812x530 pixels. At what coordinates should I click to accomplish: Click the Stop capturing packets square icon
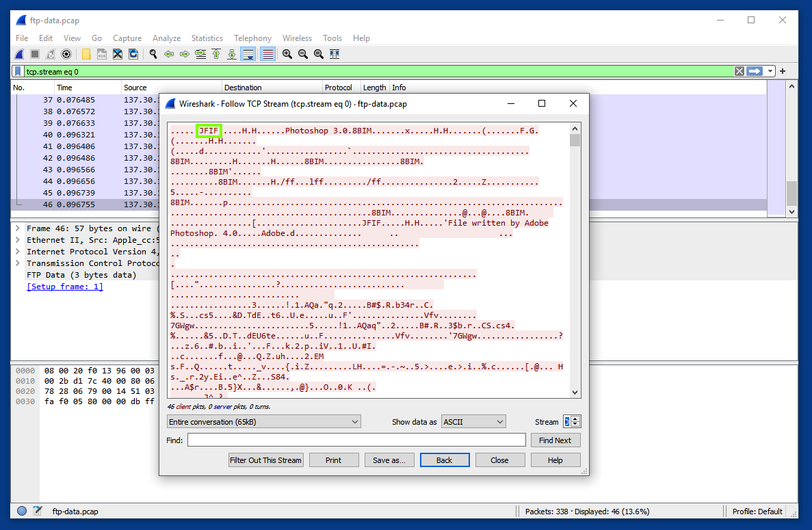pos(35,54)
